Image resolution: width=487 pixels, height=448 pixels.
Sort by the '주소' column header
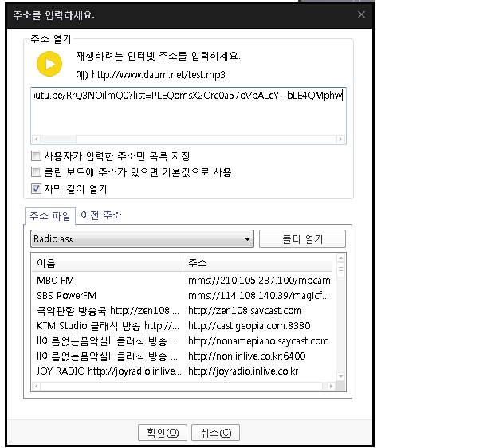257,263
